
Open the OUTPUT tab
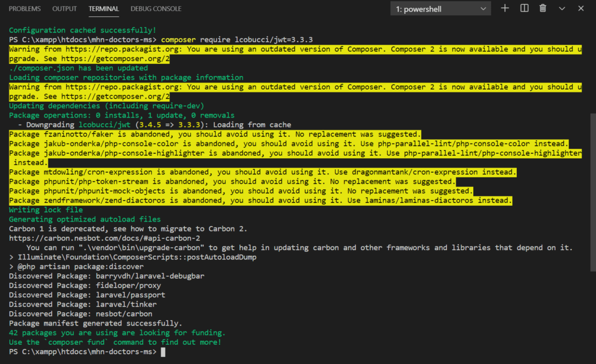64,8
